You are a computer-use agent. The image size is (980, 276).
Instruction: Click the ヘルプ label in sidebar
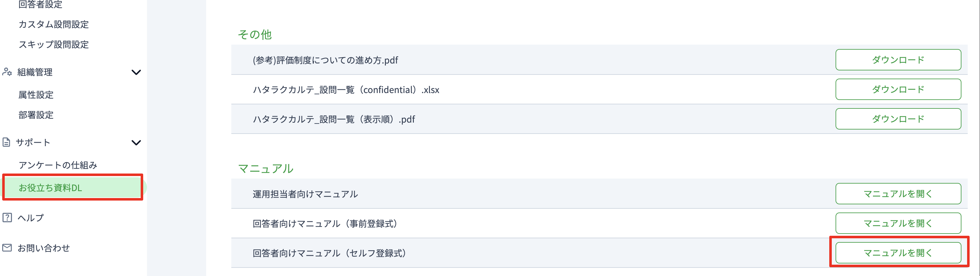point(31,218)
